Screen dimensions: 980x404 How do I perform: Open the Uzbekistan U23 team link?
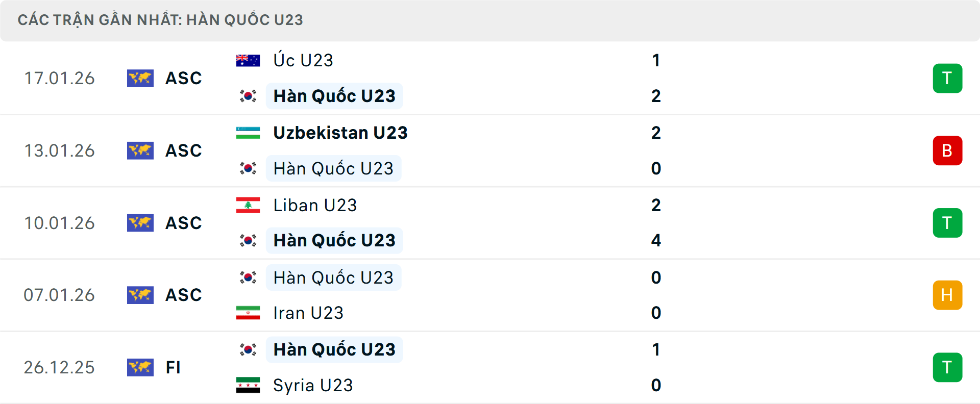click(x=340, y=133)
